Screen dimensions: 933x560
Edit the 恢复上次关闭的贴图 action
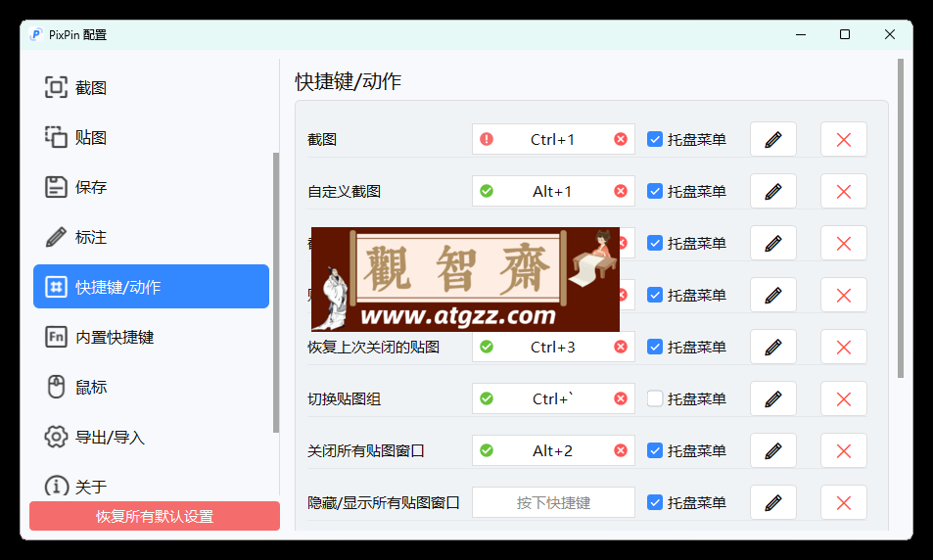pyautogui.click(x=773, y=347)
